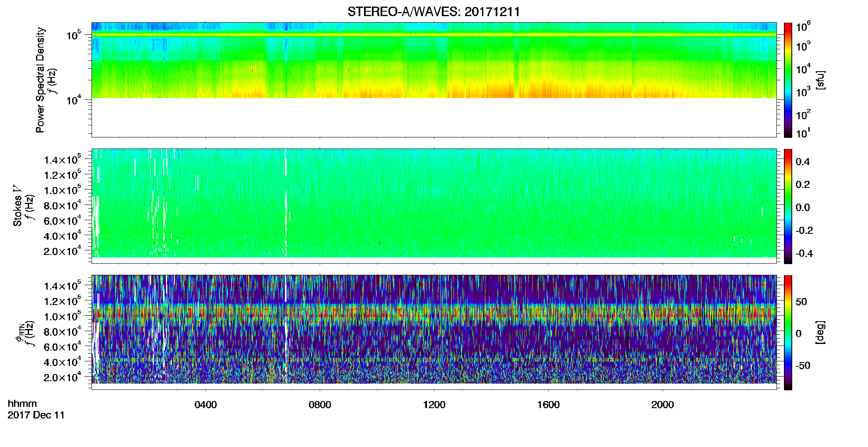
Task: Click the empty white area below 10^4 Hz
Action: tap(434, 118)
